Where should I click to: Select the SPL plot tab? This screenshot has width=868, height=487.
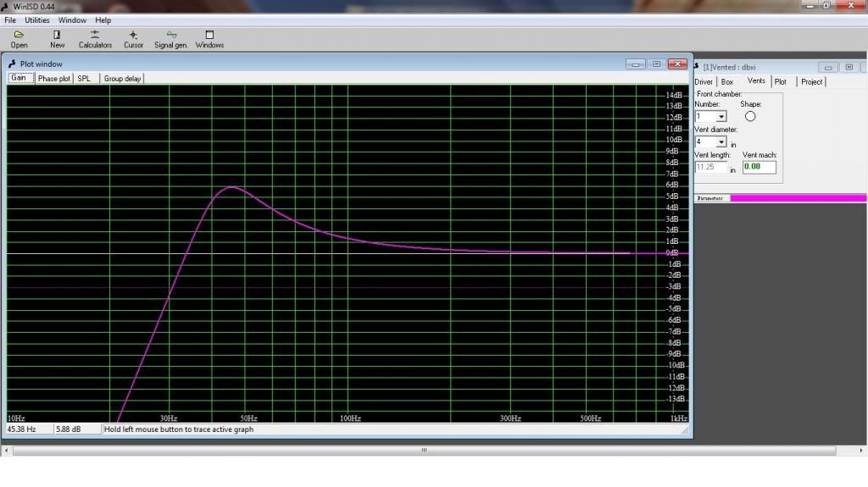[x=84, y=79]
